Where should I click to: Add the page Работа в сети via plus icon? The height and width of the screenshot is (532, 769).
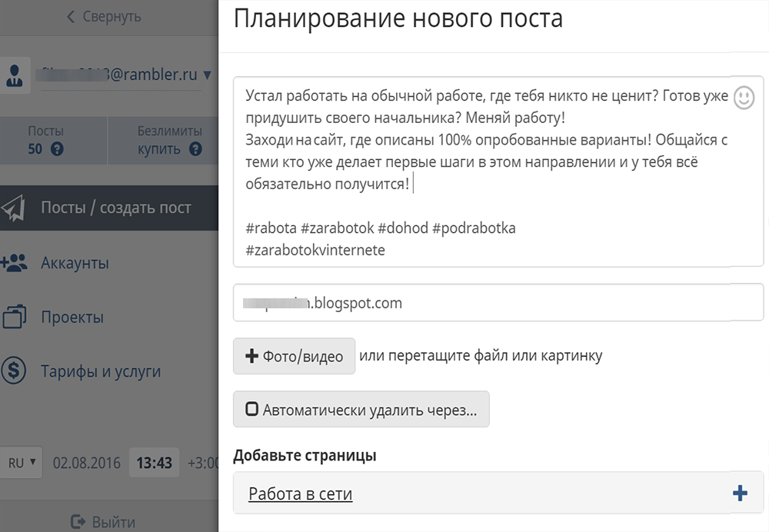tap(739, 492)
